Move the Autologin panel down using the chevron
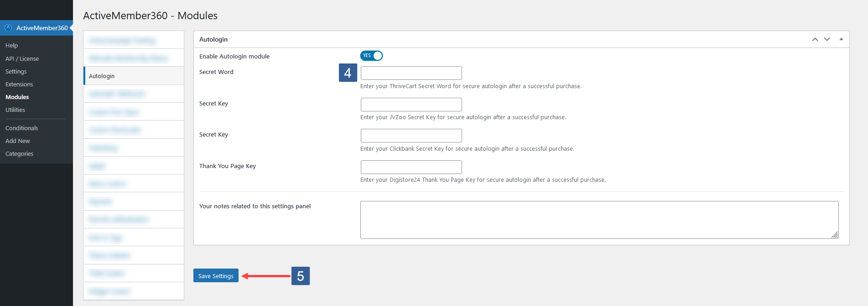Image resolution: width=868 pixels, height=306 pixels. [x=826, y=39]
